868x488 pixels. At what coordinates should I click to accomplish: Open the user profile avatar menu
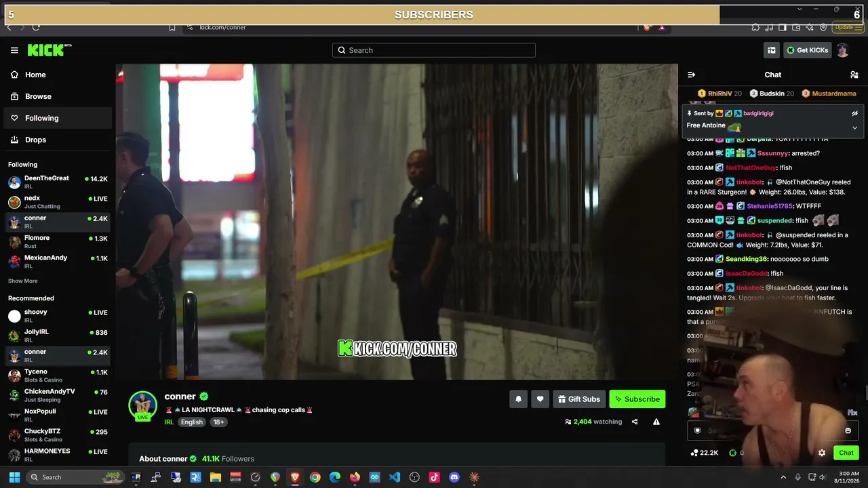click(842, 50)
